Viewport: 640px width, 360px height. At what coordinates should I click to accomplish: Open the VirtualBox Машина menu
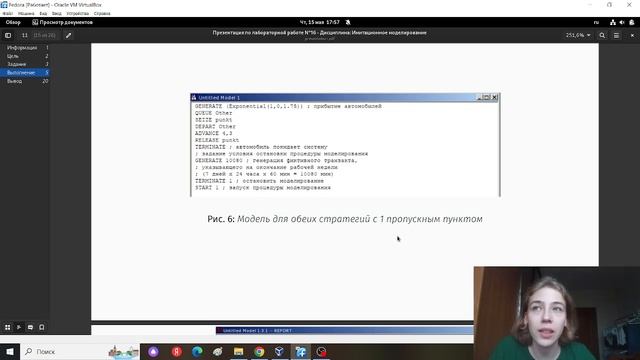[26, 13]
